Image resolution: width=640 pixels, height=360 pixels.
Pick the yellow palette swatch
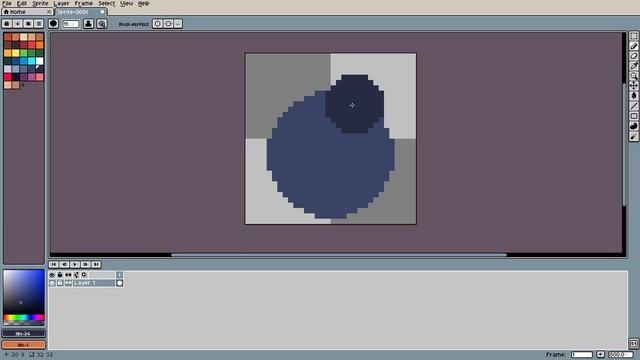click(x=16, y=53)
